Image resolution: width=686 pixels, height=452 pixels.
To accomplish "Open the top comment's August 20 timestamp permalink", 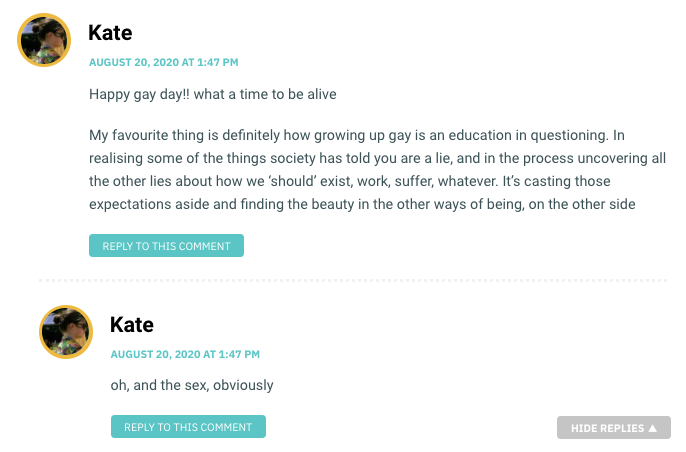I will click(x=164, y=62).
